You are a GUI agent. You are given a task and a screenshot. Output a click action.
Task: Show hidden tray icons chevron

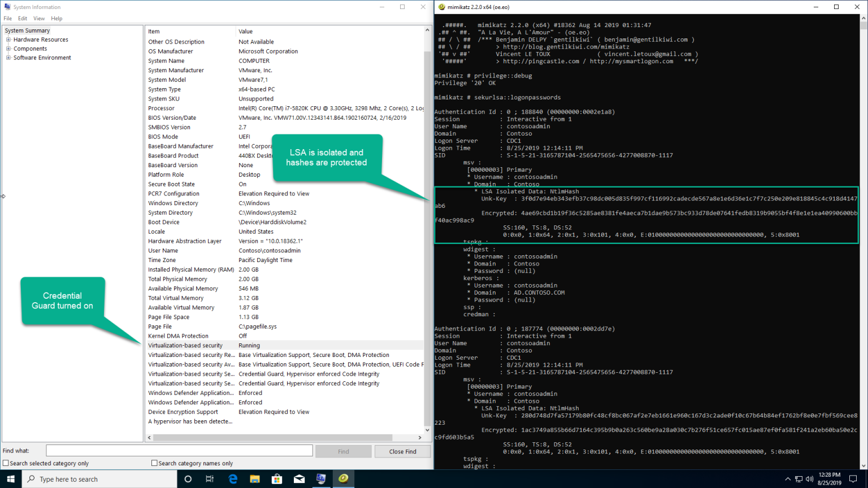(788, 479)
